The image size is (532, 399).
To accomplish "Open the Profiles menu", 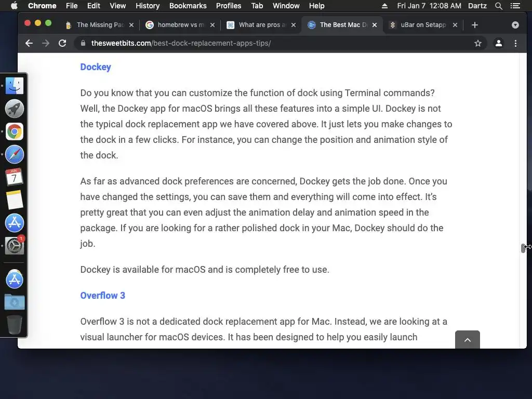I will [x=229, y=6].
